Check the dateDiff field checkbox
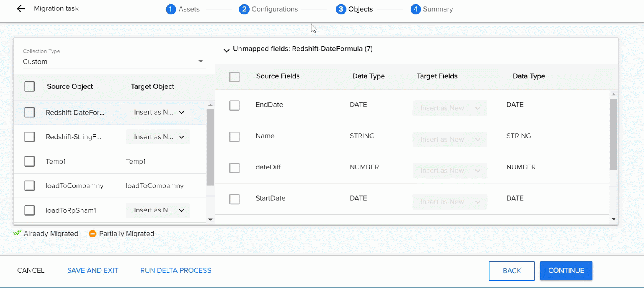The width and height of the screenshot is (644, 288). point(234,168)
